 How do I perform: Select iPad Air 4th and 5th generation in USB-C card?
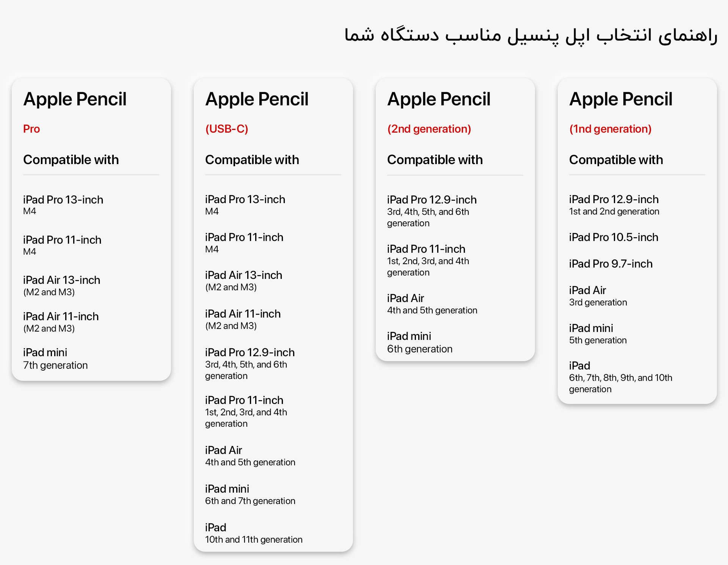(x=250, y=456)
